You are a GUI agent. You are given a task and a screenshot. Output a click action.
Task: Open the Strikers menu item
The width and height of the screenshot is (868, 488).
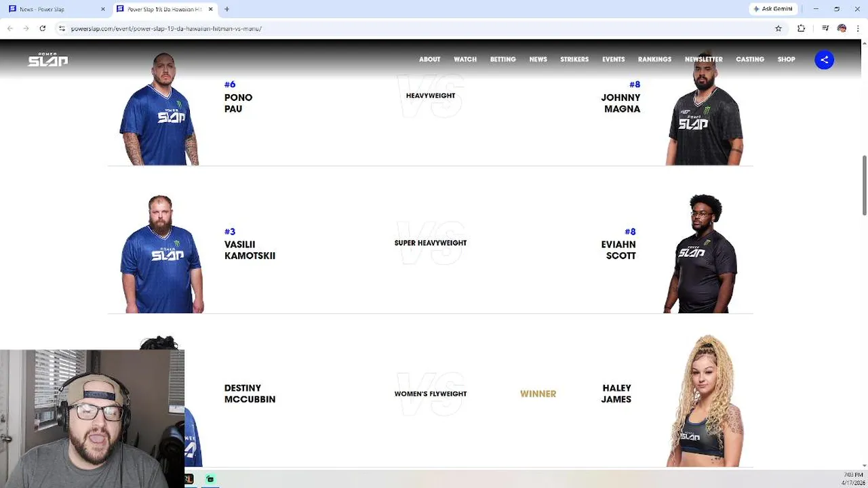point(574,60)
